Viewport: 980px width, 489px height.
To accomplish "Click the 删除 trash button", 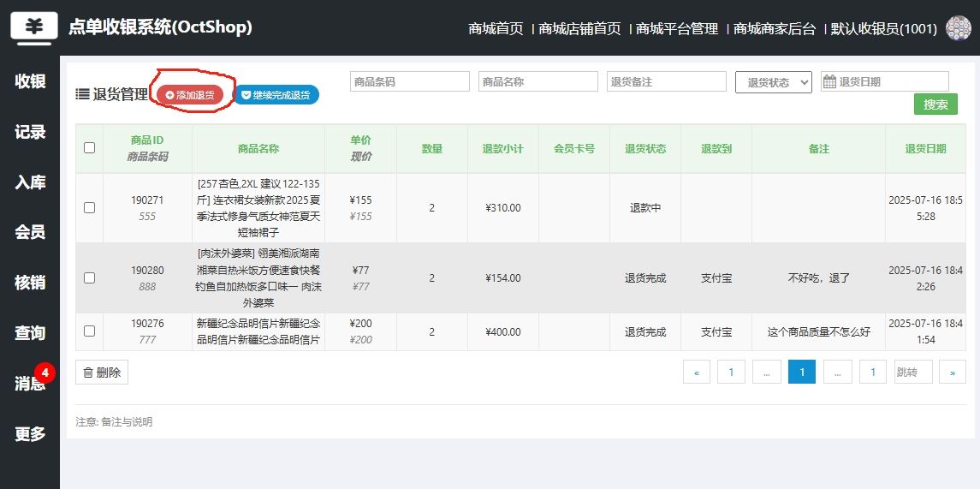I will [x=102, y=373].
